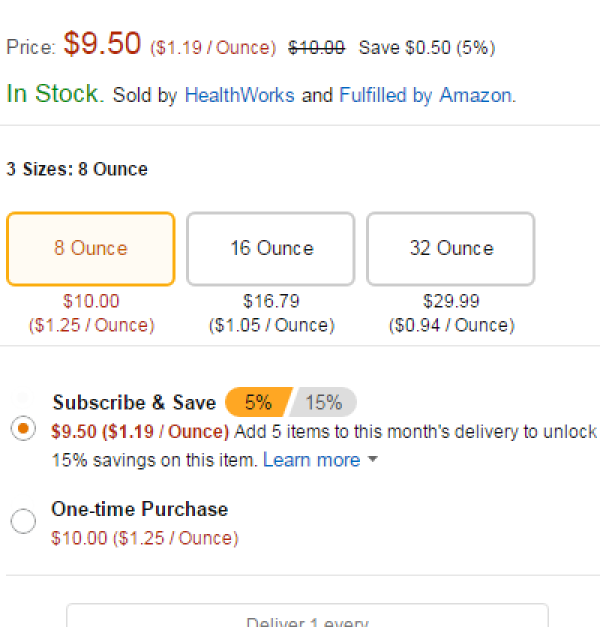Click the crossed-out $10.00 list price
This screenshot has width=600, height=627.
pyautogui.click(x=316, y=47)
